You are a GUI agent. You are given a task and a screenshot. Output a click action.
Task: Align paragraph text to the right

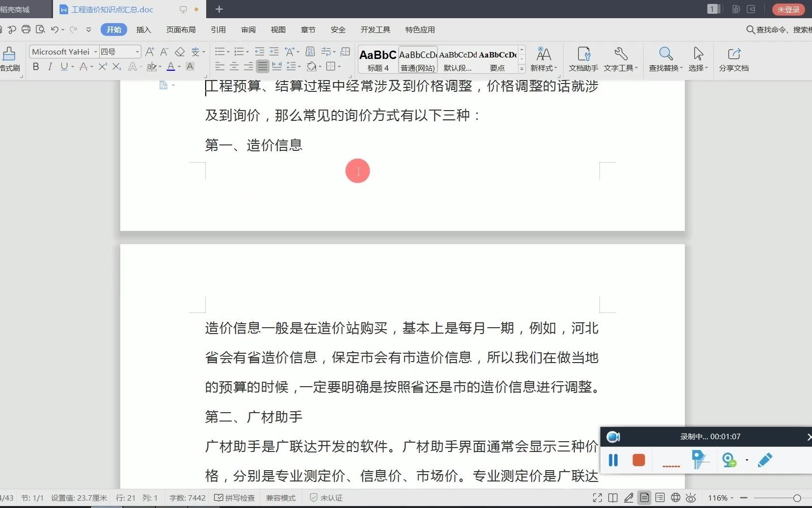pos(248,66)
